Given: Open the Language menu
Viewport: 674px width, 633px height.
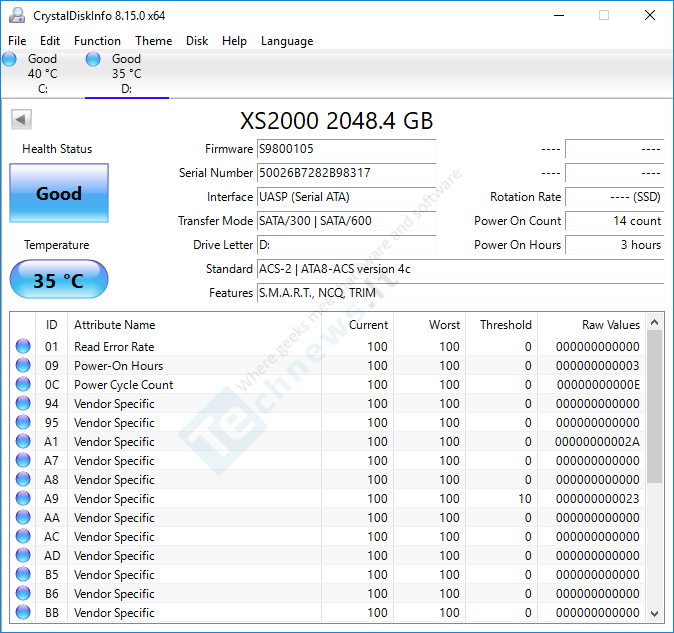Looking at the screenshot, I should click(287, 41).
